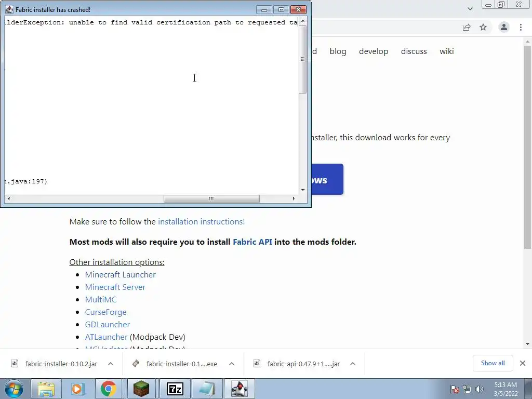Viewport: 532px width, 399px height.
Task: Click fabric-installer-0.10.2.jar file icon
Action: point(15,363)
